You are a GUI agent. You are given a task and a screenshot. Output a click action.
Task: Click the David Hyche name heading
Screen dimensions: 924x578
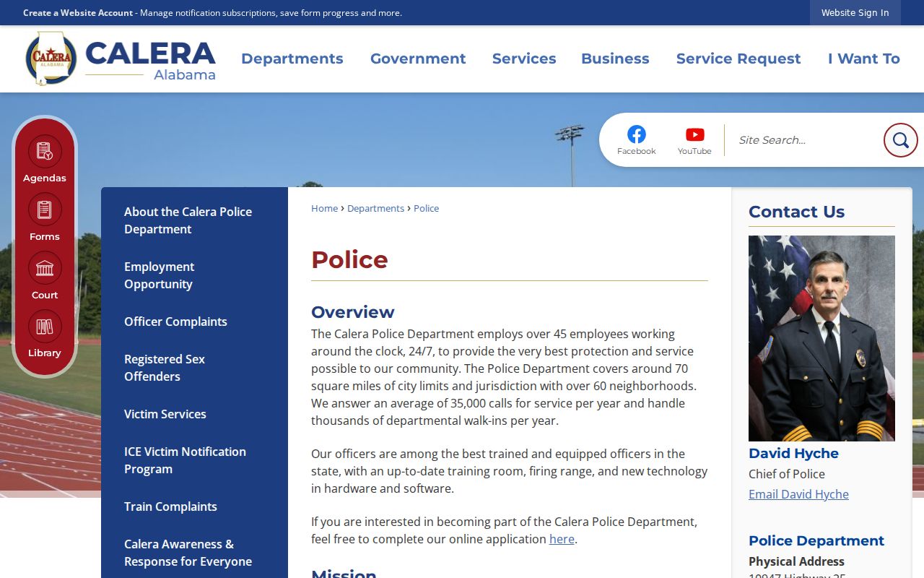(793, 453)
